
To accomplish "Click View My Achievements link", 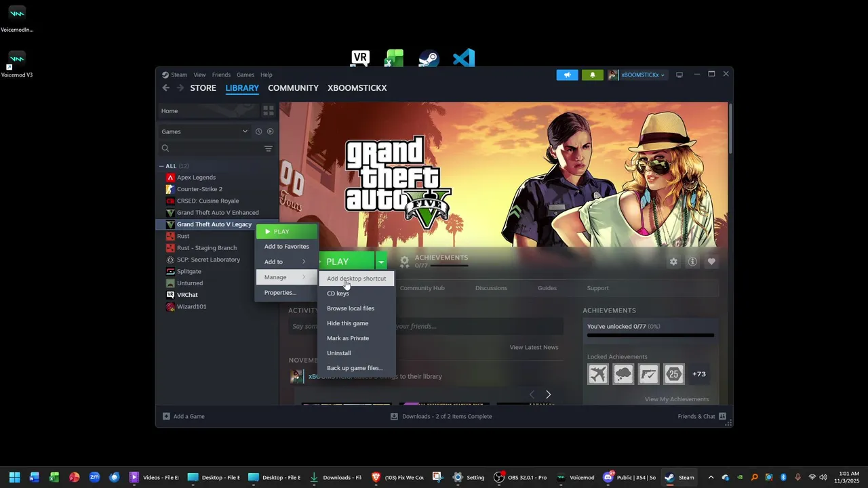I will 677,399.
